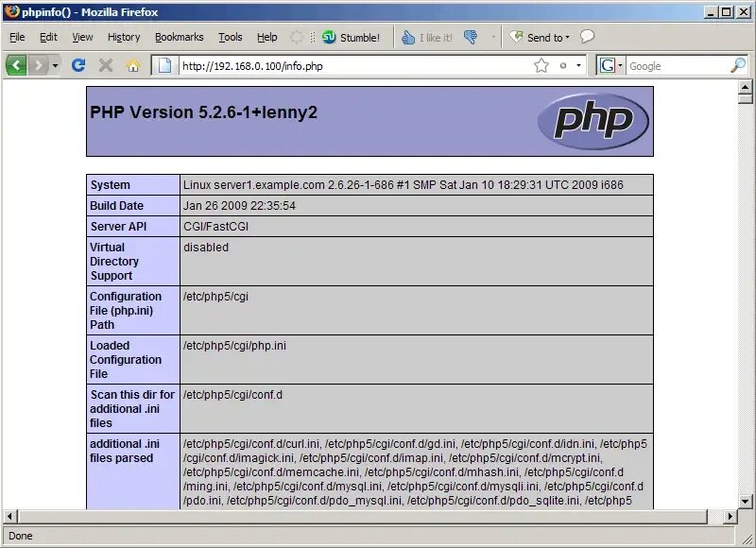Open the Tools menu
Viewport: 756px width, 548px height.
[x=230, y=37]
